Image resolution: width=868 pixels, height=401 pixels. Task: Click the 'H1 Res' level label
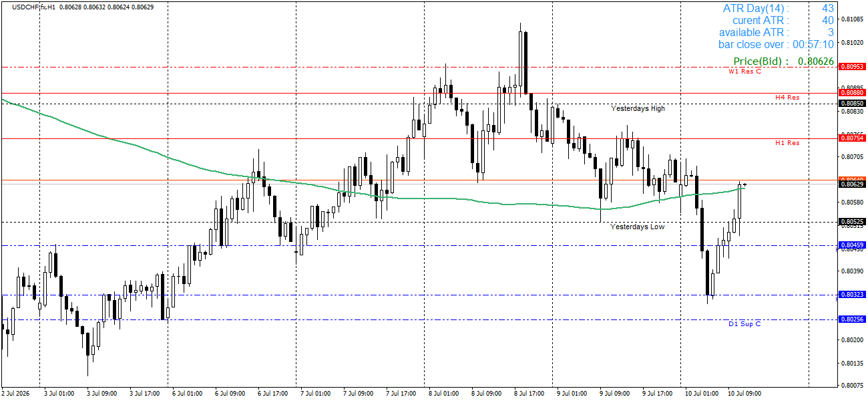coord(787,142)
